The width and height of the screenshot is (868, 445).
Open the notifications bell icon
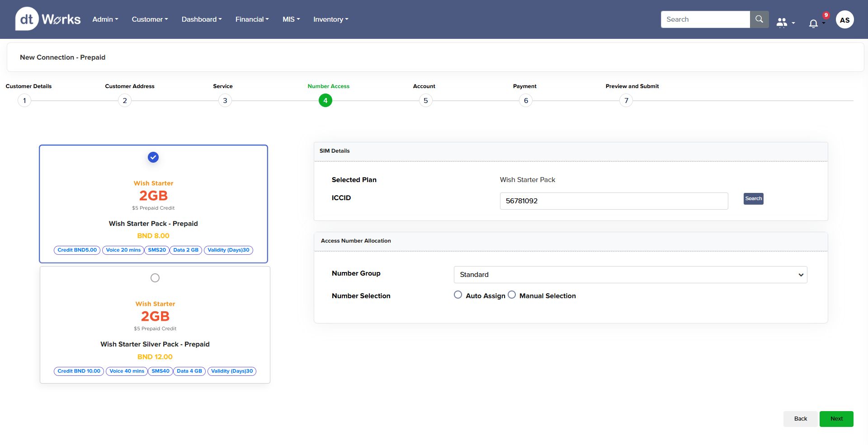click(814, 23)
